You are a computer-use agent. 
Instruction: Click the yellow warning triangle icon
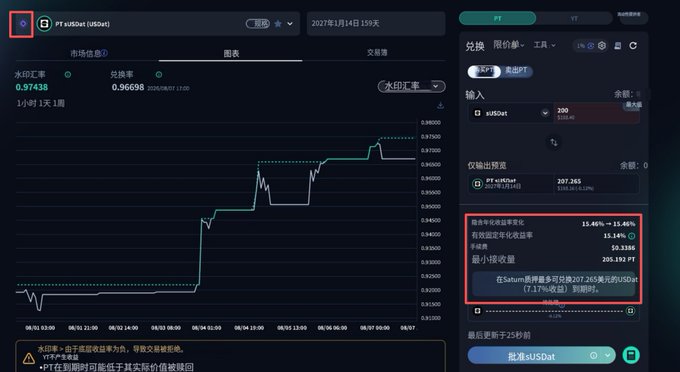pyautogui.click(x=29, y=359)
